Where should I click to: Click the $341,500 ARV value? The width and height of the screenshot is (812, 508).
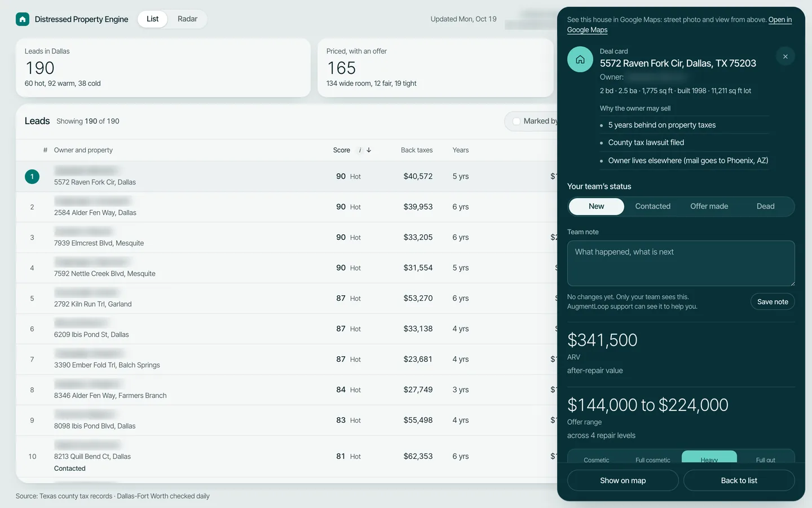602,340
